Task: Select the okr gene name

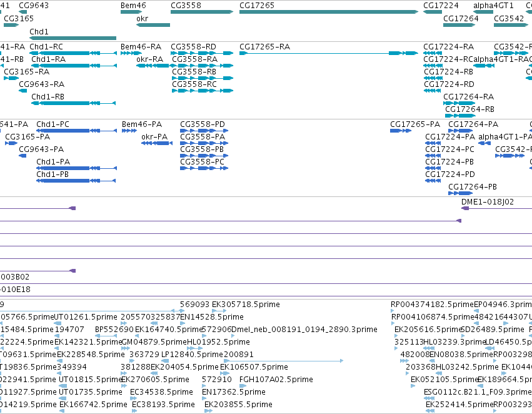Action: tap(142, 19)
